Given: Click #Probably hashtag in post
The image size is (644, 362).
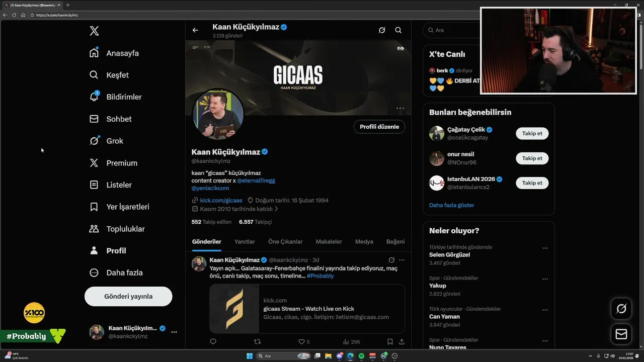Looking at the screenshot, I should click(x=320, y=276).
